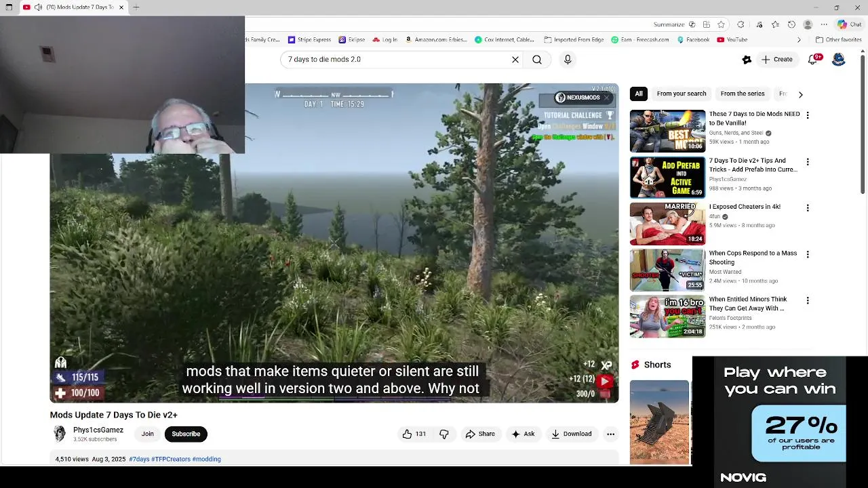868x488 pixels.
Task: Start voice search with microphone icon
Action: (568, 60)
